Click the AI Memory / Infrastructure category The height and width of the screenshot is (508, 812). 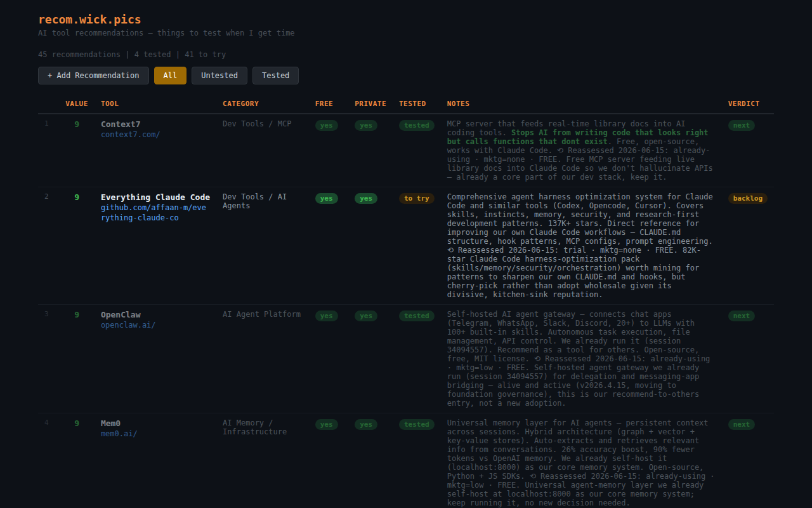point(254,427)
